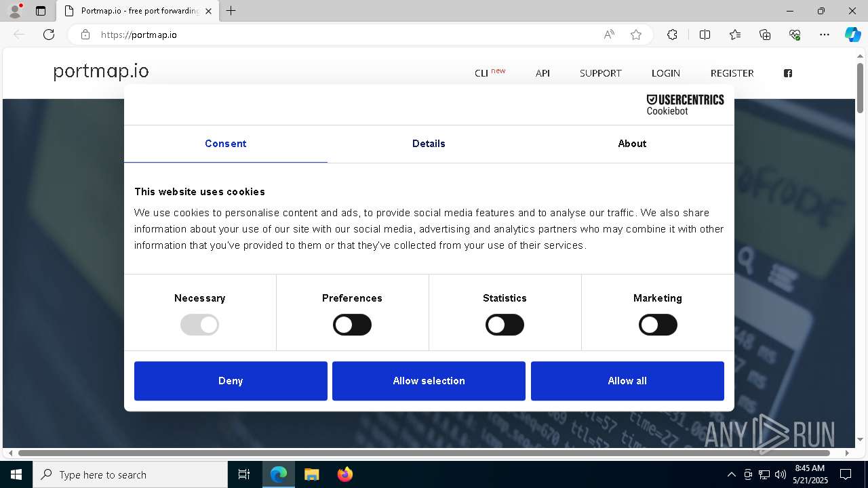
Task: Open a new tab with plus icon
Action: coord(231,11)
